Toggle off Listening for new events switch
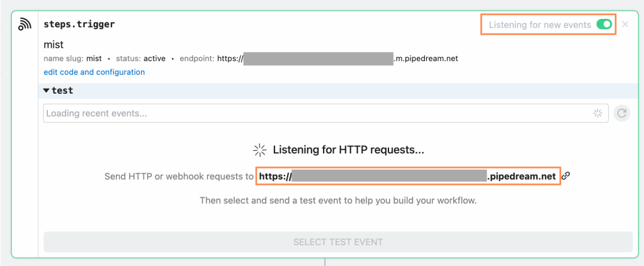This screenshot has height=266, width=644. click(604, 25)
